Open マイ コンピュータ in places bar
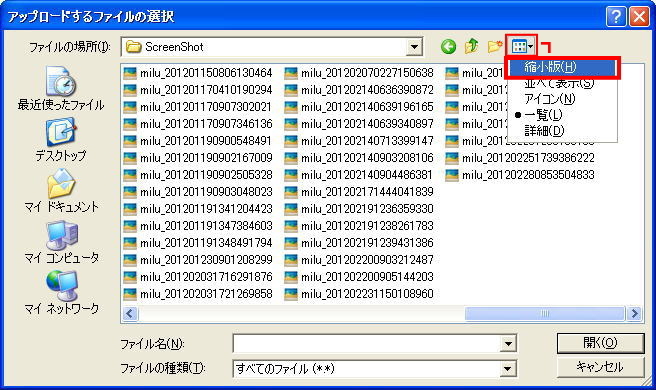The image size is (656, 390). click(x=61, y=242)
